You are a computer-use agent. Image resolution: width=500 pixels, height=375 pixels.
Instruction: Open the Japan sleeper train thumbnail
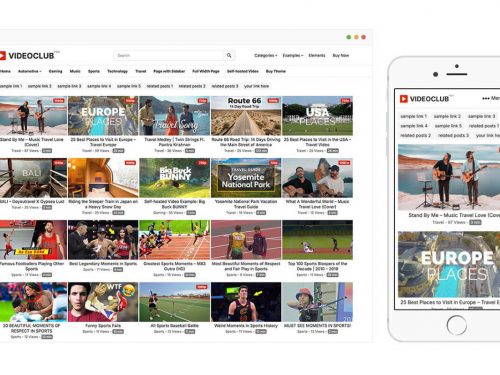click(x=103, y=178)
